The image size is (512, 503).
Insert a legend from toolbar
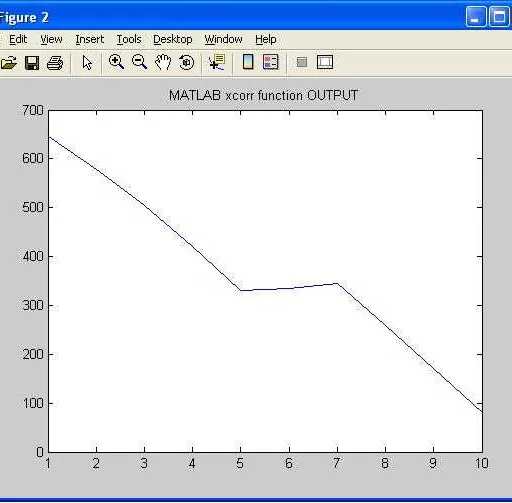pos(271,62)
